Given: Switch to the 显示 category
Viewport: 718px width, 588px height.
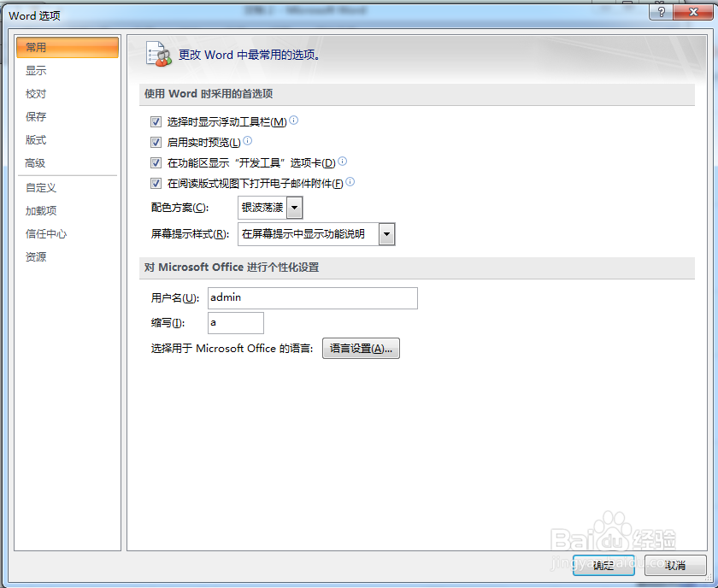Looking at the screenshot, I should pyautogui.click(x=68, y=71).
